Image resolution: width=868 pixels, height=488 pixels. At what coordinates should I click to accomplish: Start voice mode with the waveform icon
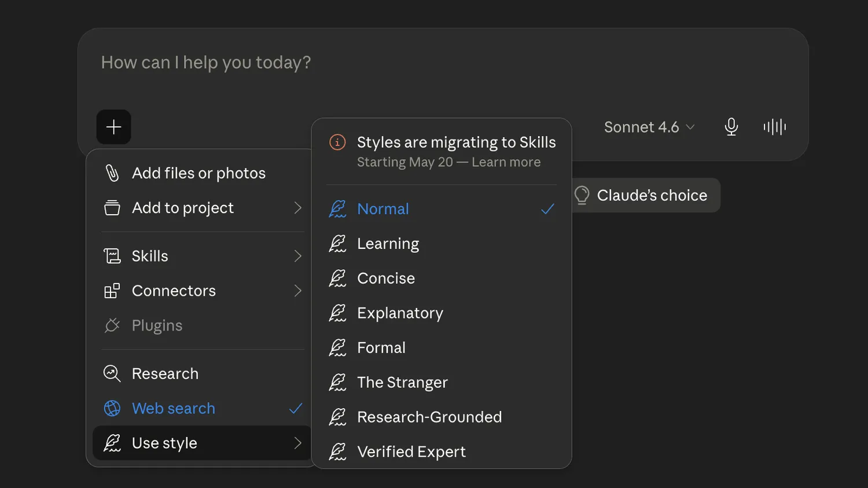point(775,127)
